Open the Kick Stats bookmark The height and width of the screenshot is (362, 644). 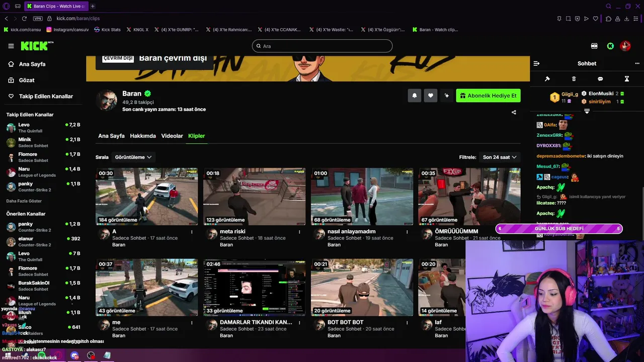[107, 30]
